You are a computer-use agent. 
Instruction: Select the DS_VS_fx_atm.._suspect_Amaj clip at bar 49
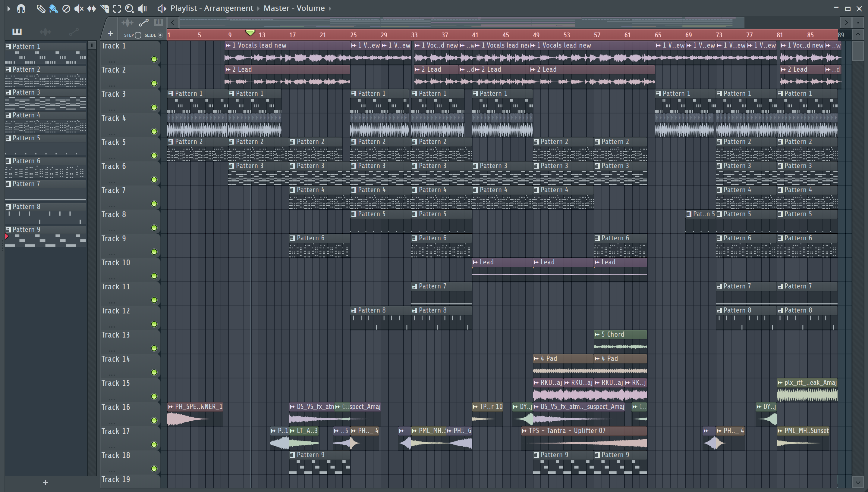[x=579, y=414]
